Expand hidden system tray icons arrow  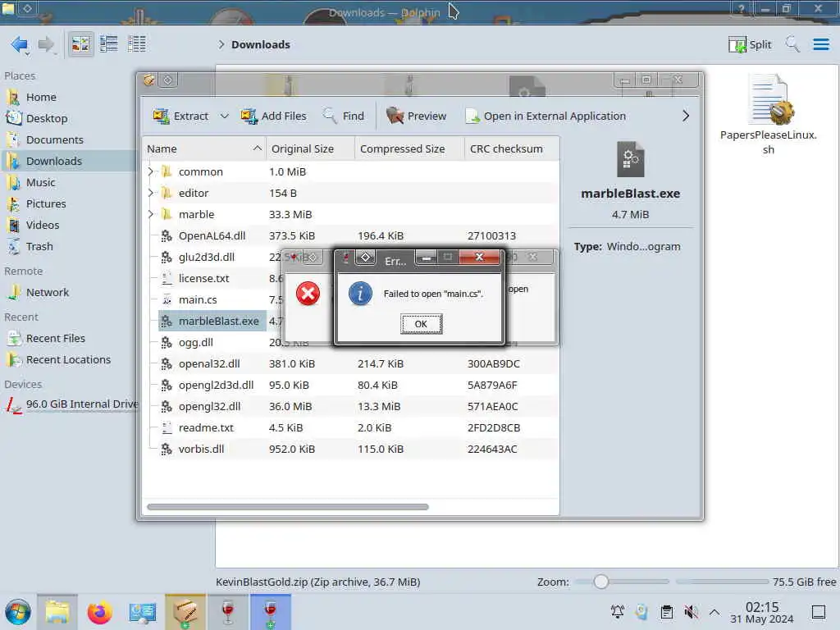714,612
